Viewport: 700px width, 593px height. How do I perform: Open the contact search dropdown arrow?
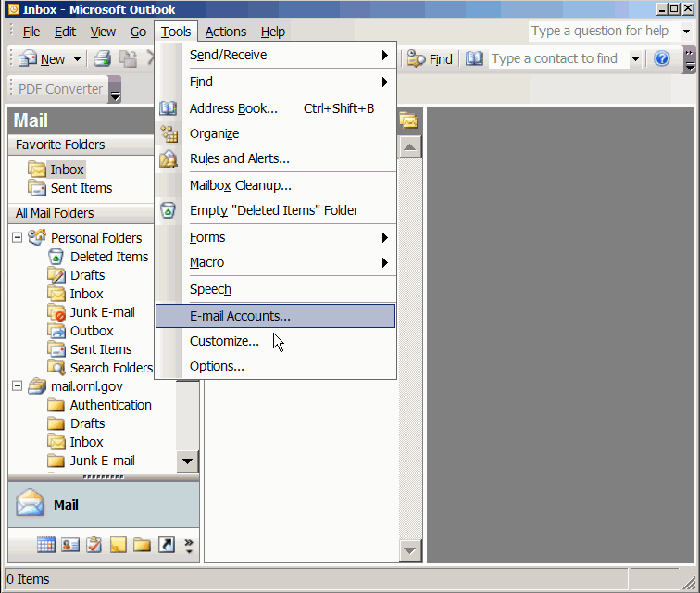(635, 58)
